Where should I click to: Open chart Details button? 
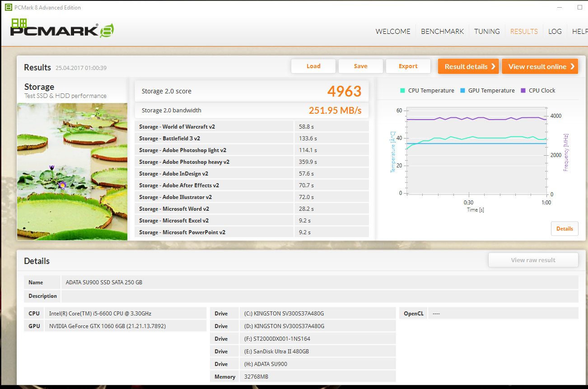tap(565, 229)
